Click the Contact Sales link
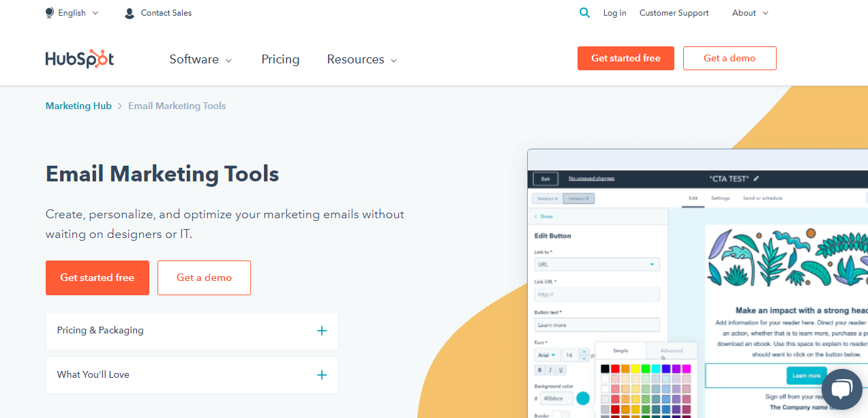Viewport: 868px width, 418px height. point(158,13)
